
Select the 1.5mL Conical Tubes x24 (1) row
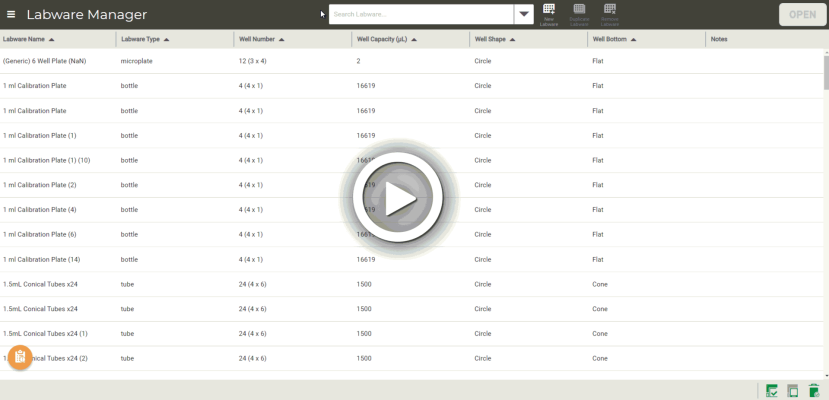click(46, 334)
